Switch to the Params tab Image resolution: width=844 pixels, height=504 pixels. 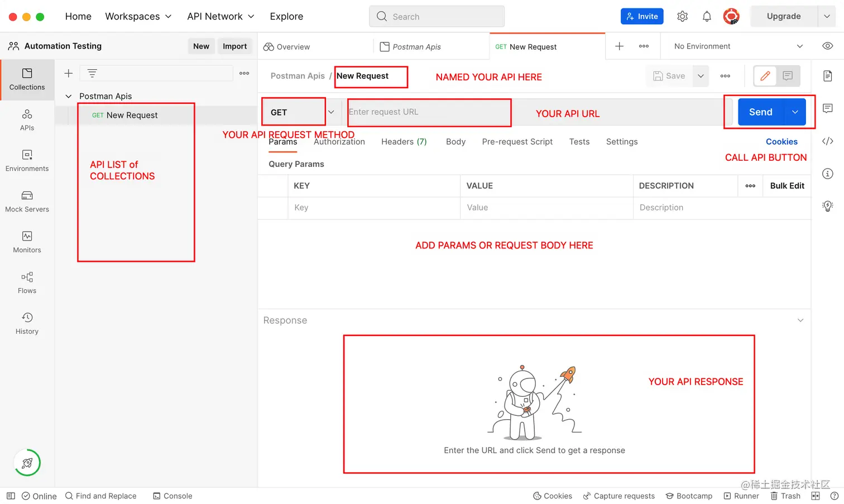[283, 142]
